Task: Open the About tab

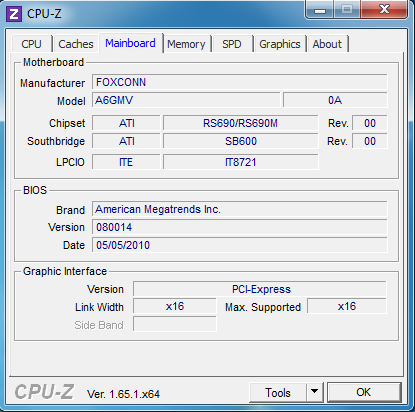Action: 327,44
